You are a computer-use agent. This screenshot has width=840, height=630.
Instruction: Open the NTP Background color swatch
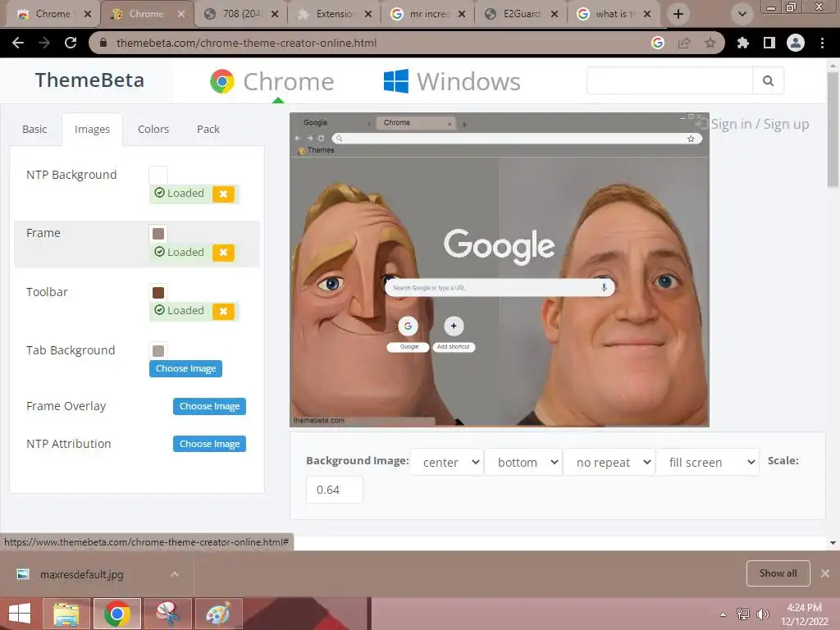(158, 176)
